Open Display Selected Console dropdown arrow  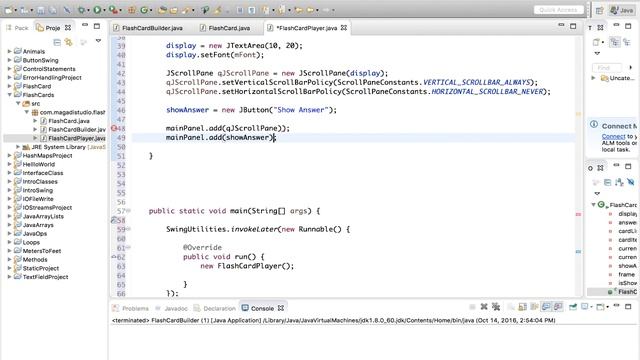tap(591, 307)
